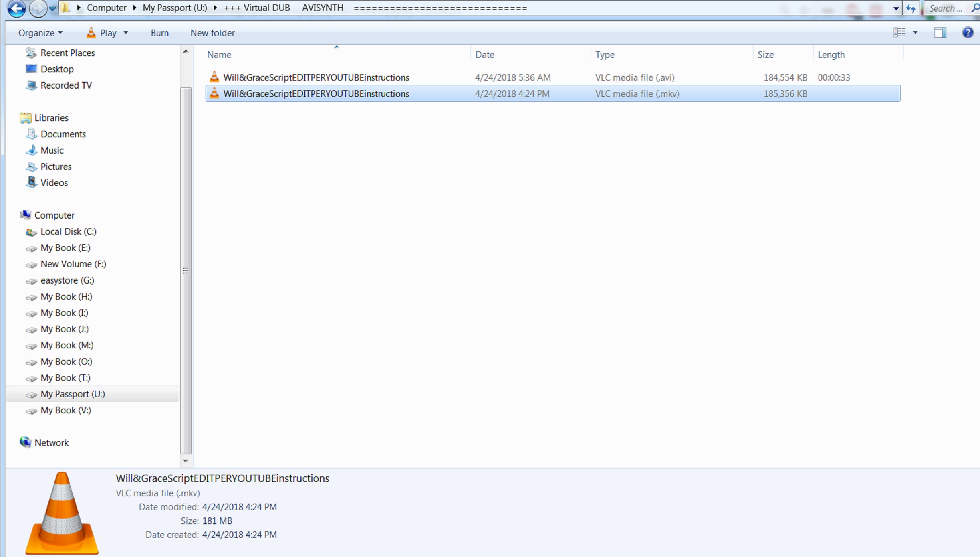Open Local Disk (C:) in navigation pane
Screen dimensions: 980x557
pyautogui.click(x=68, y=231)
